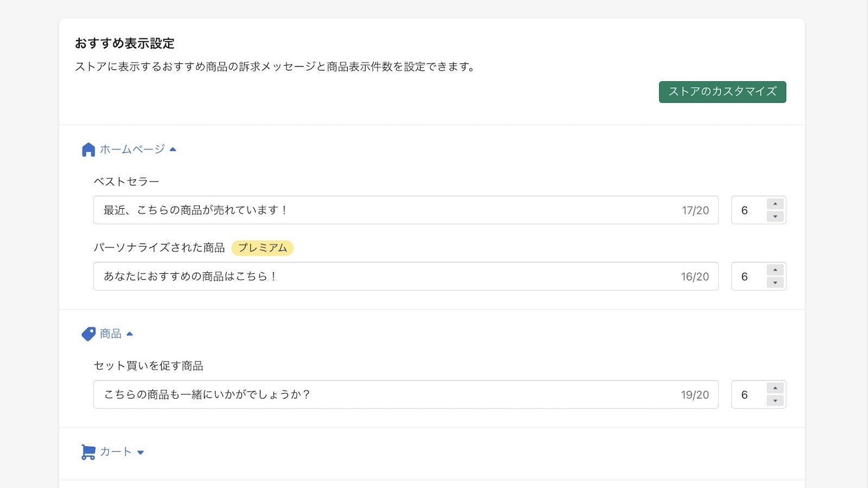Decrease the セット買いを促す商品 display count
This screenshot has width=868, height=488.
point(776,401)
